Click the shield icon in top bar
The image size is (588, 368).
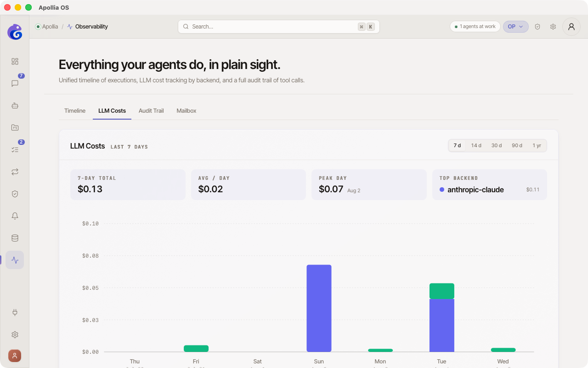point(537,27)
